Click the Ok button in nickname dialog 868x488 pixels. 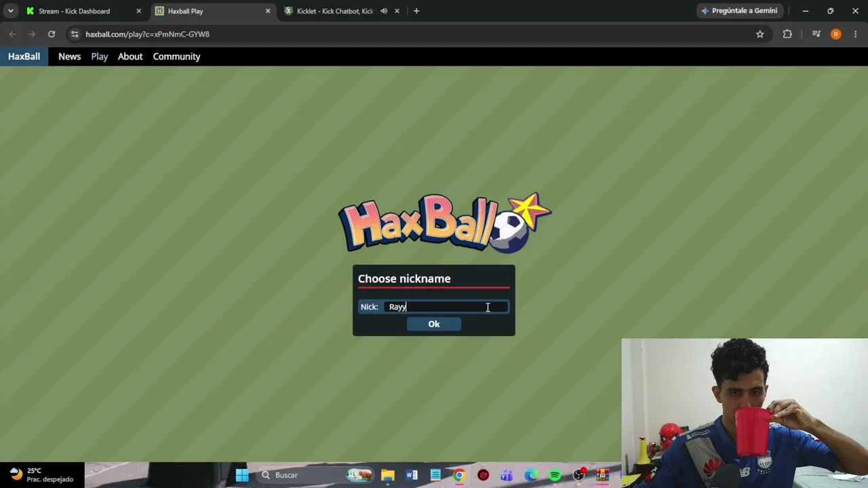[x=434, y=324]
